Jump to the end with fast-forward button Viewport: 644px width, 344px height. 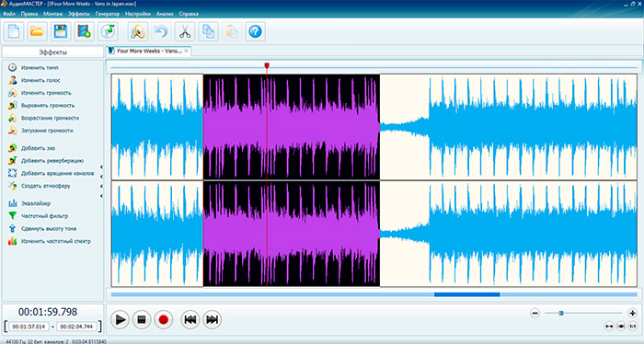tap(212, 319)
